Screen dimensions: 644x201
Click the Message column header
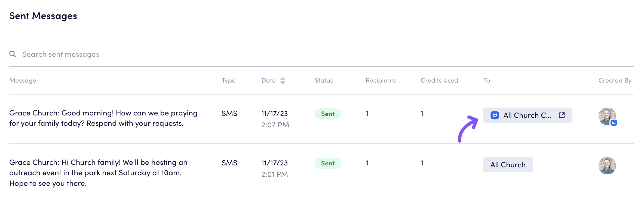pyautogui.click(x=23, y=80)
